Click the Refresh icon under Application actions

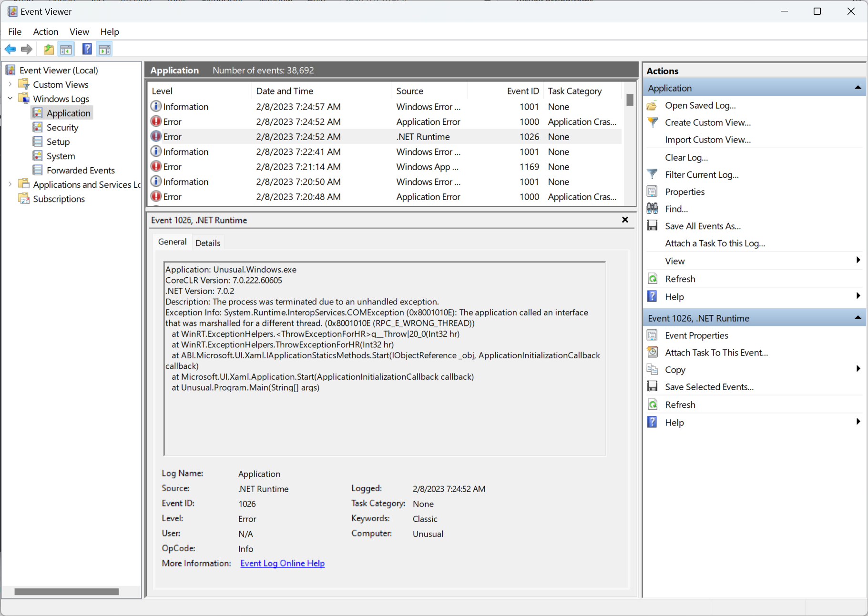click(x=652, y=278)
